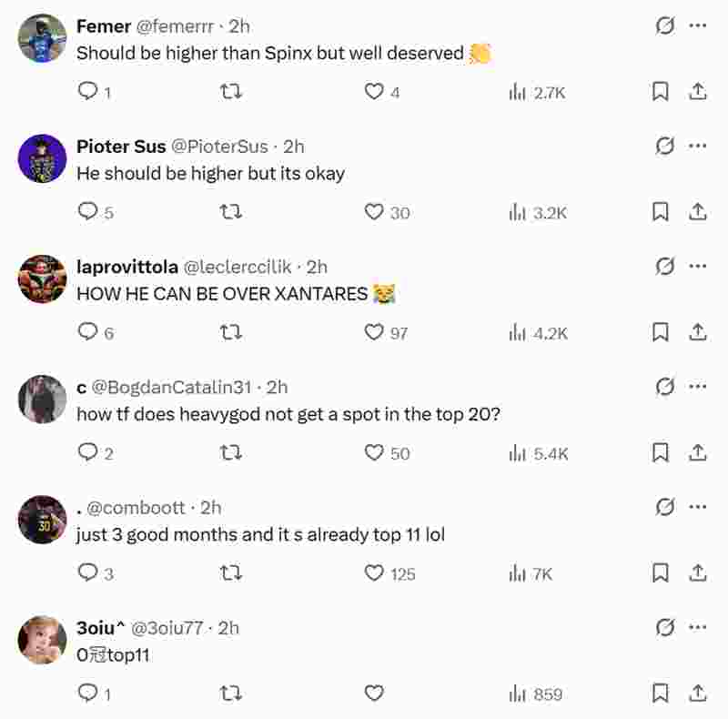Screen dimensions: 728x719
Task: Bookmark Pioter Sus's tweet
Action: coord(661,212)
